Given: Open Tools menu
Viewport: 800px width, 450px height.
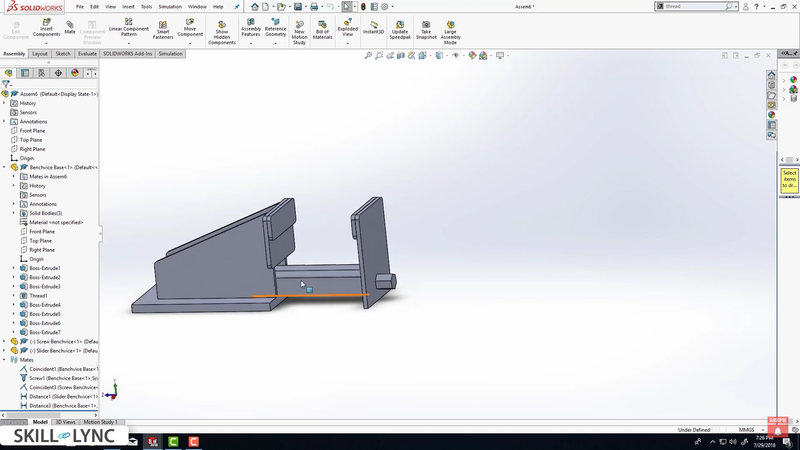Looking at the screenshot, I should 146,7.
